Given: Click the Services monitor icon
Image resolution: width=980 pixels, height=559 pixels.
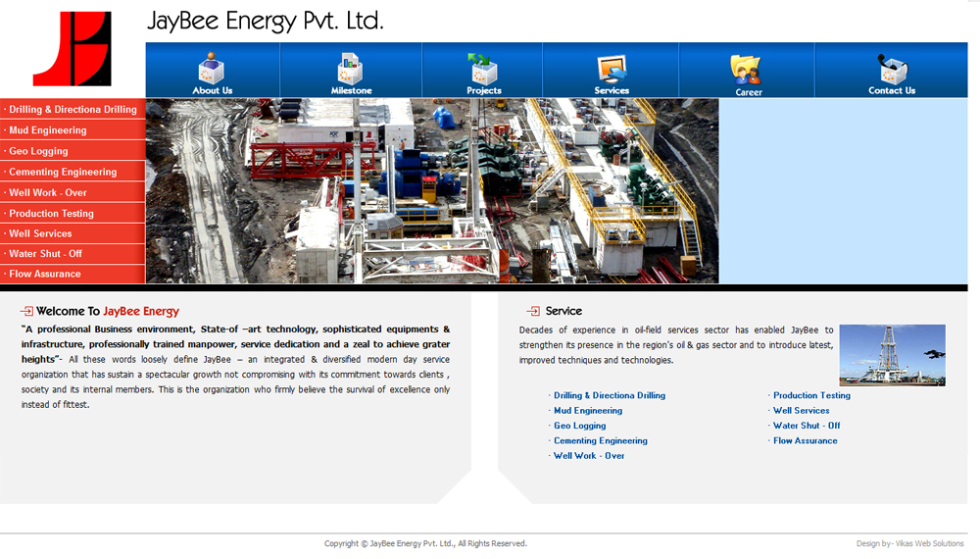Looking at the screenshot, I should (612, 68).
